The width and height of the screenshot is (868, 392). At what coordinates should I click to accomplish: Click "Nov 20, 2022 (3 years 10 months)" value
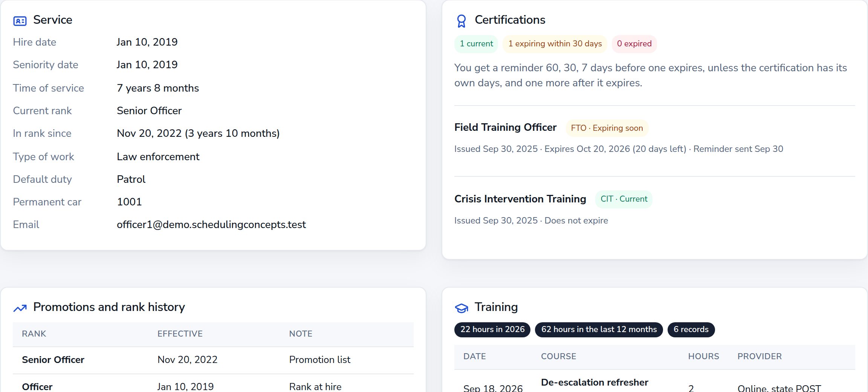pos(198,133)
